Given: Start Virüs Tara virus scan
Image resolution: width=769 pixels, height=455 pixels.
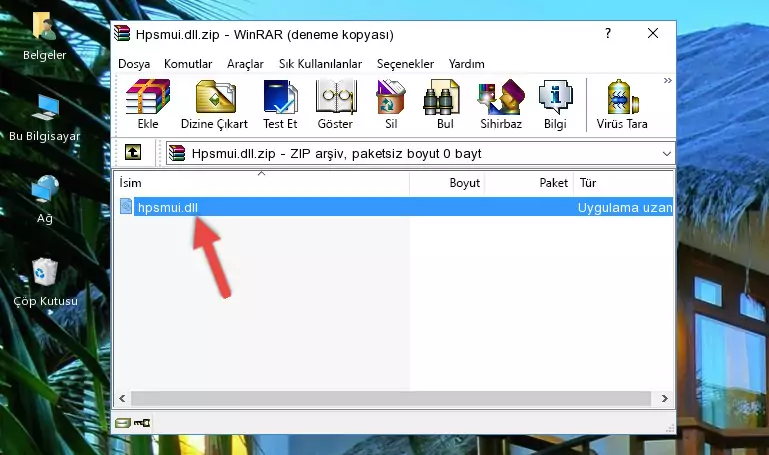Looking at the screenshot, I should click(x=622, y=104).
